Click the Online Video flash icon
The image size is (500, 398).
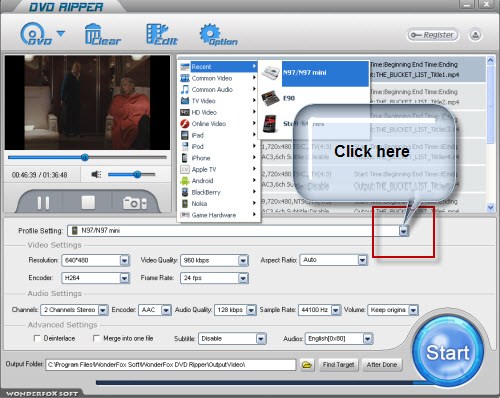tap(185, 124)
